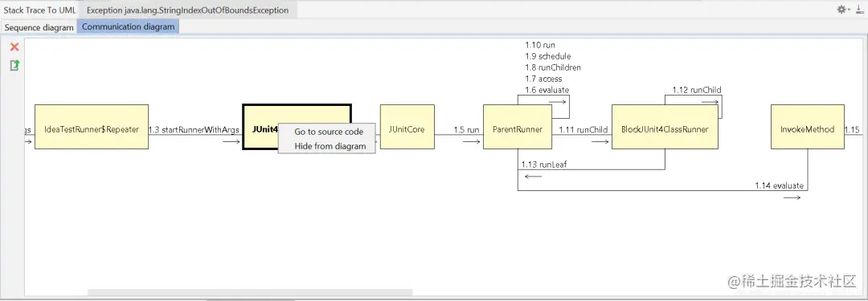The height and width of the screenshot is (301, 868).
Task: Click the 1.9 schedule label
Action: tap(547, 56)
